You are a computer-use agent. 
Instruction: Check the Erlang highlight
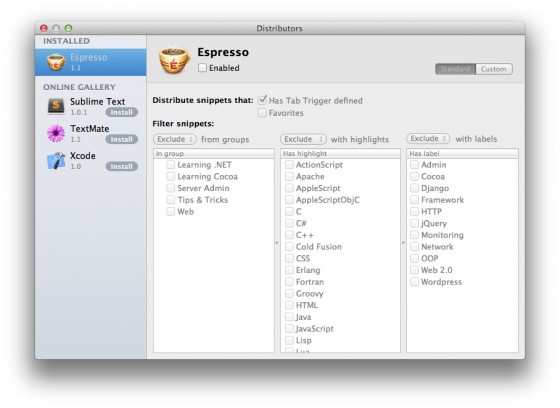tap(289, 270)
